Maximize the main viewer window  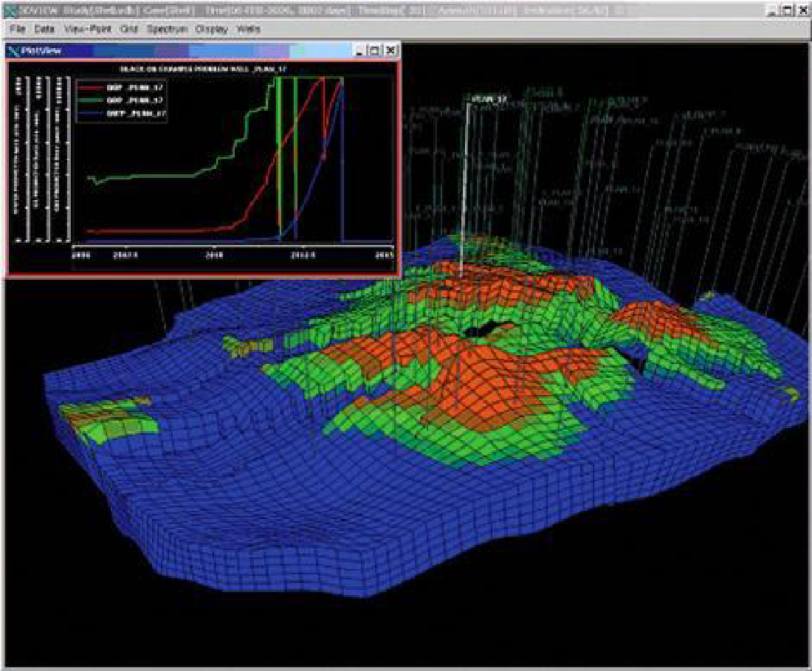(788, 10)
